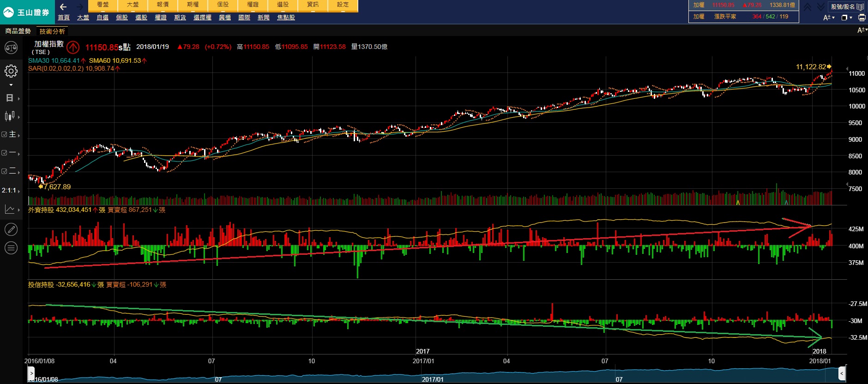Toggle the 一 sub-chart checkbox

point(5,153)
